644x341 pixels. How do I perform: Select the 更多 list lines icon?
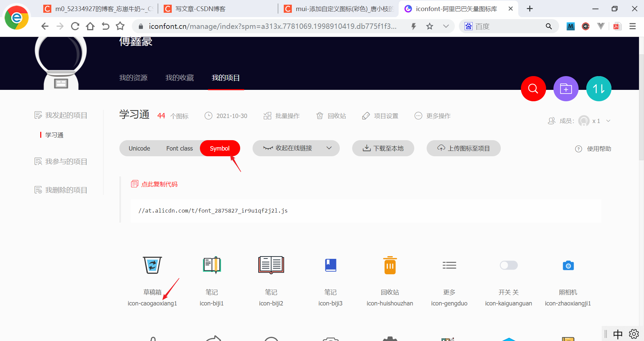pyautogui.click(x=449, y=265)
